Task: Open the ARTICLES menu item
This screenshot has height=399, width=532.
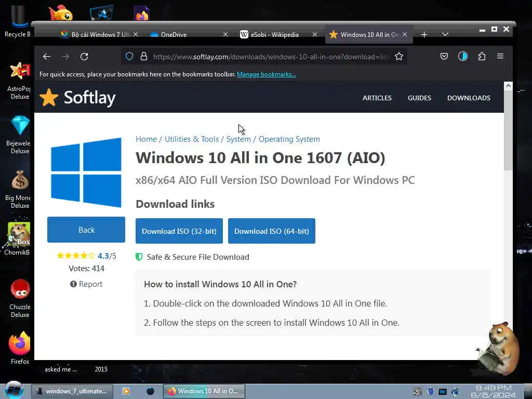Action: point(377,98)
